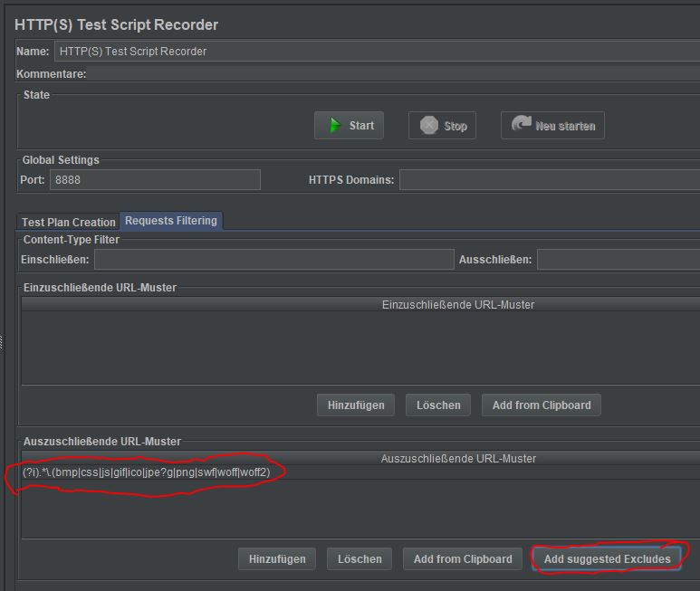Switch to the Test Plan Creation tab
700x591 pixels.
[x=69, y=222]
